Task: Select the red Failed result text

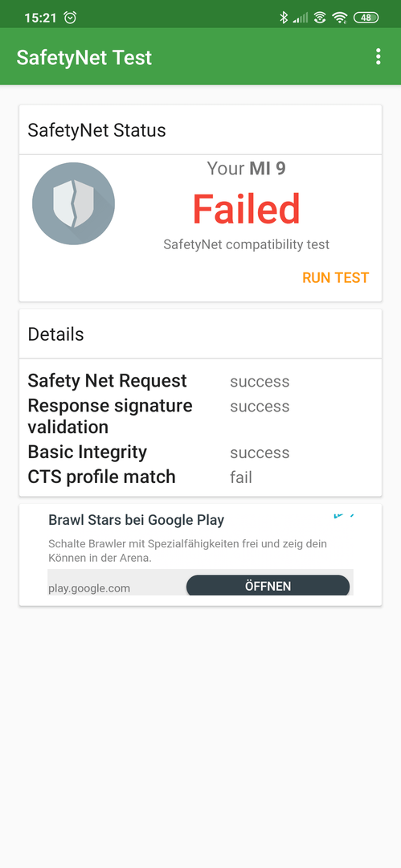Action: pos(247,208)
